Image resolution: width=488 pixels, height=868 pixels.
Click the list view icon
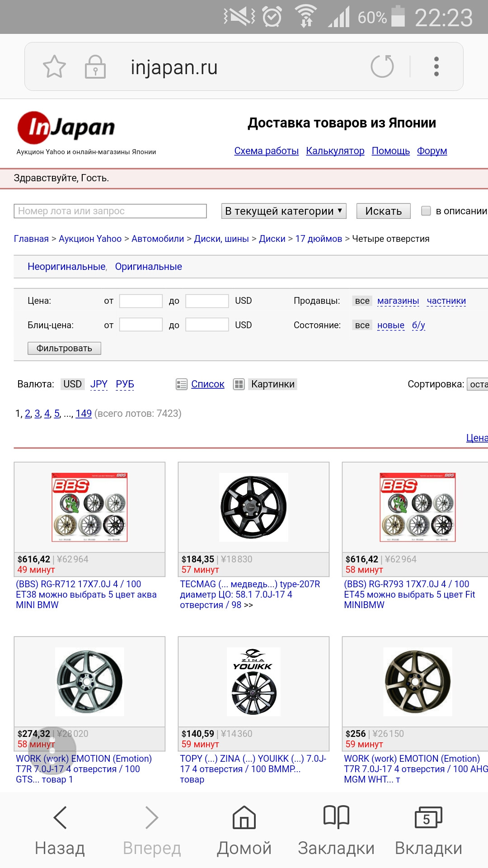(x=181, y=384)
